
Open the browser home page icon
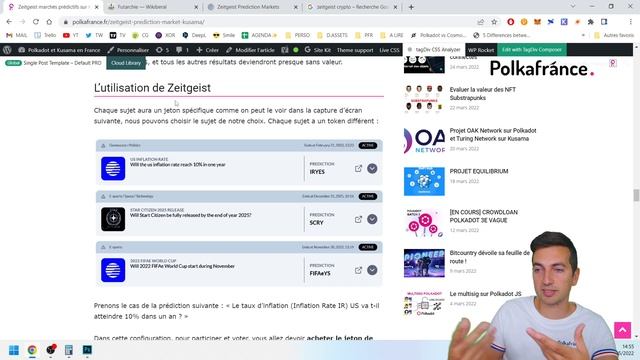click(49, 22)
